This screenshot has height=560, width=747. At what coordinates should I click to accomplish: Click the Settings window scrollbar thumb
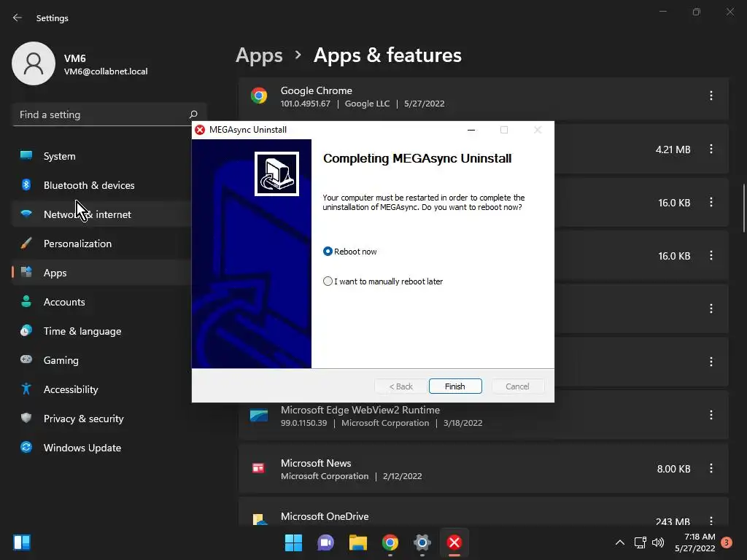(x=743, y=208)
